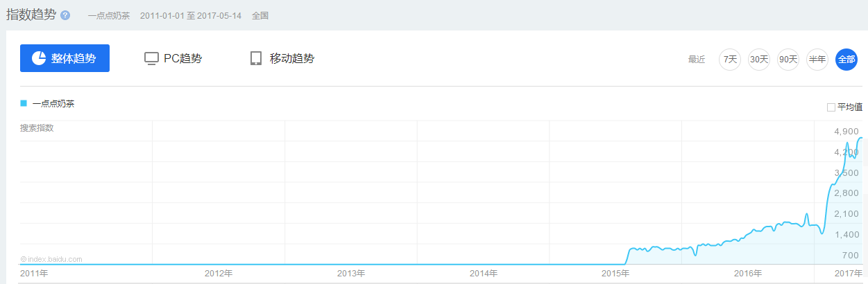
Task: Click the keyword 一点点奶茶 in header
Action: coord(109,15)
